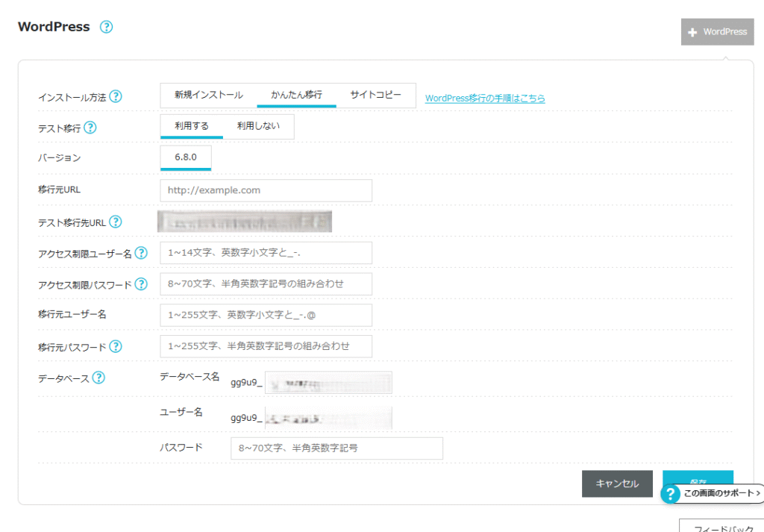Open WordPress移行の手順はこちら link
This screenshot has height=532, width=764.
pyautogui.click(x=485, y=98)
